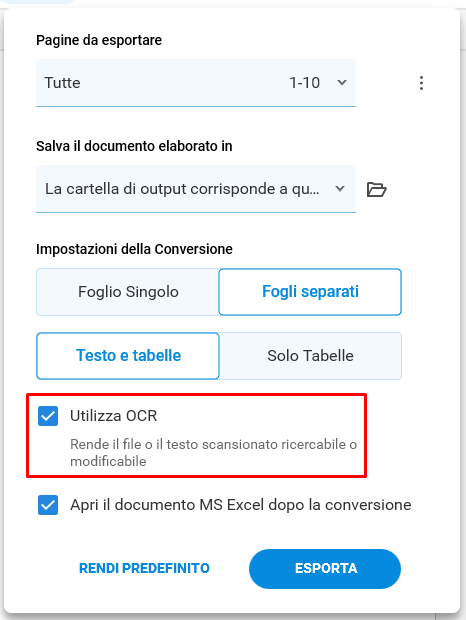Select the Fogli separati option
This screenshot has width=466, height=620.
click(310, 292)
